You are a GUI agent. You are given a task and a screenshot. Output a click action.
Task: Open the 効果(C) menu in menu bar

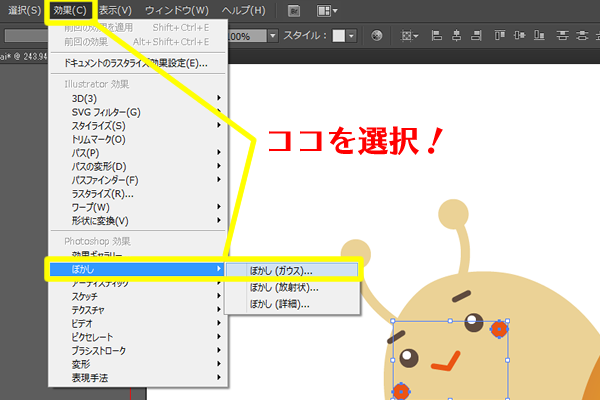(71, 11)
